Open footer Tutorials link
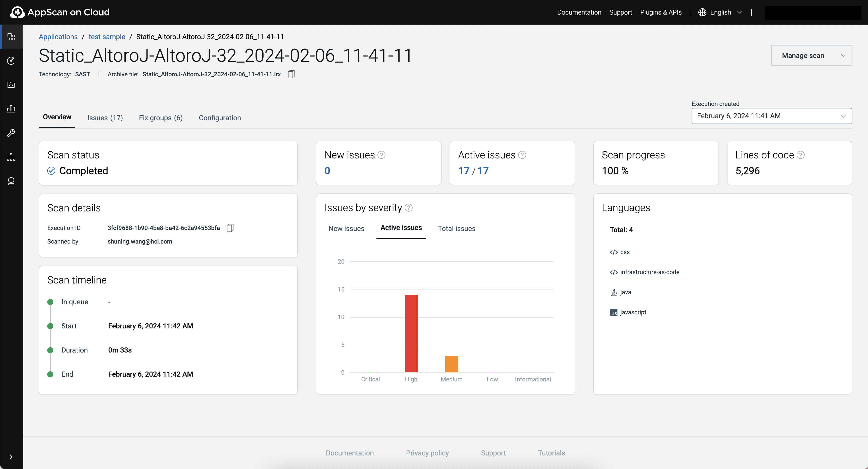868x469 pixels. point(551,453)
